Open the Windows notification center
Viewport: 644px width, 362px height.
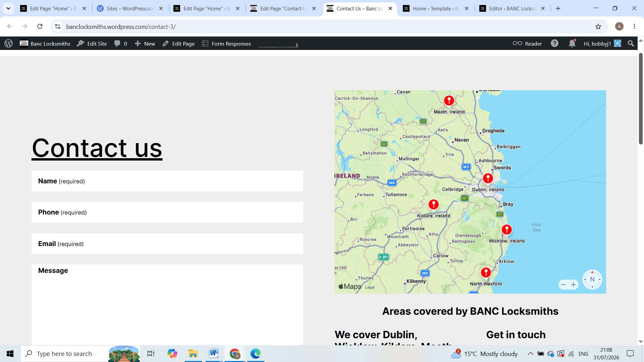tap(630, 354)
